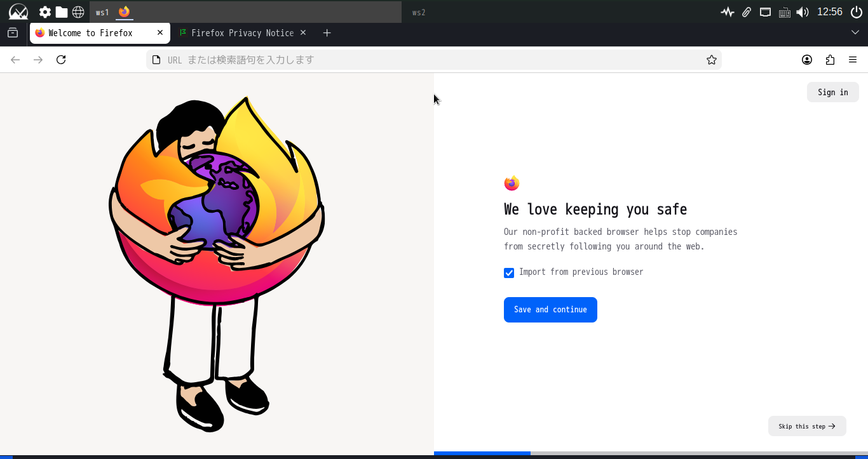The height and width of the screenshot is (459, 868).
Task: Switch to Firefox Privacy Notice tab
Action: (242, 33)
